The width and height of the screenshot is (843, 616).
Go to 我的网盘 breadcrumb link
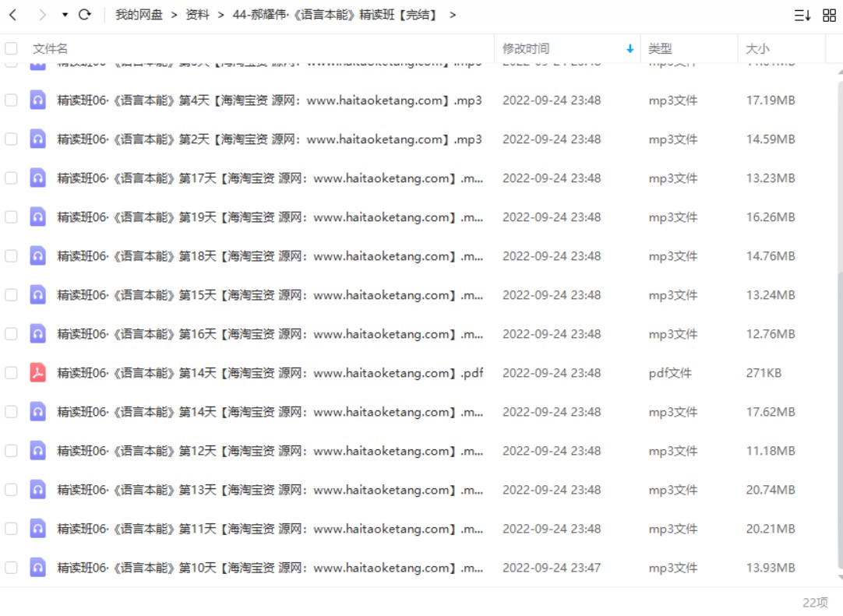(139, 15)
